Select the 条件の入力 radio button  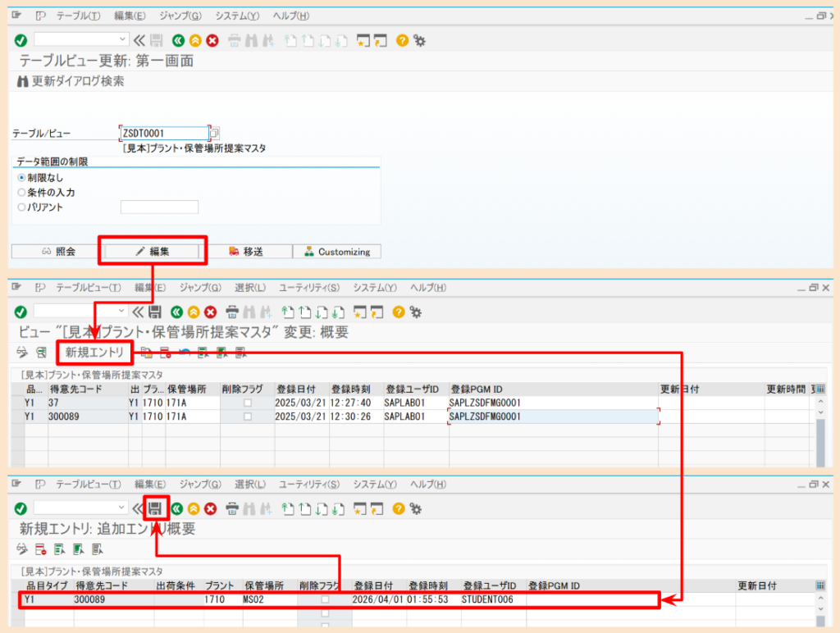tap(21, 192)
